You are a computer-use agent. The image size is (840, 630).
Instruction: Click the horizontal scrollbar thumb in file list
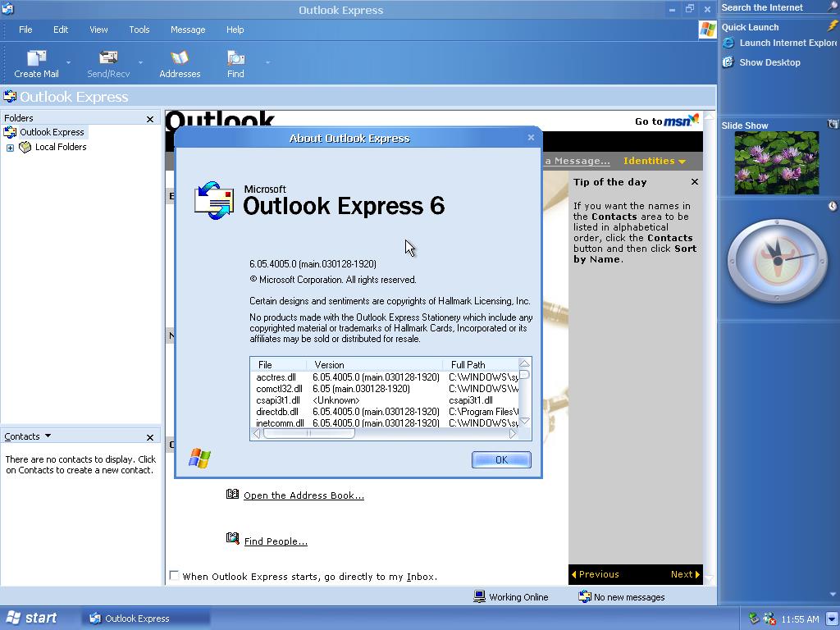point(308,433)
